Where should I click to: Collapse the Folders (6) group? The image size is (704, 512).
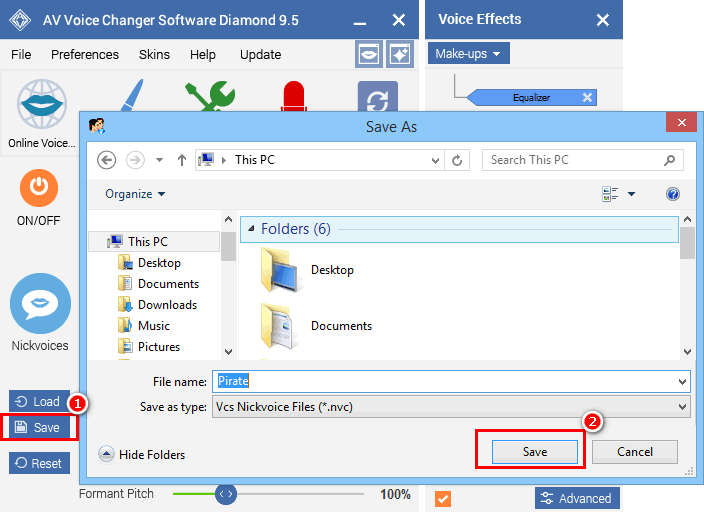click(x=251, y=229)
